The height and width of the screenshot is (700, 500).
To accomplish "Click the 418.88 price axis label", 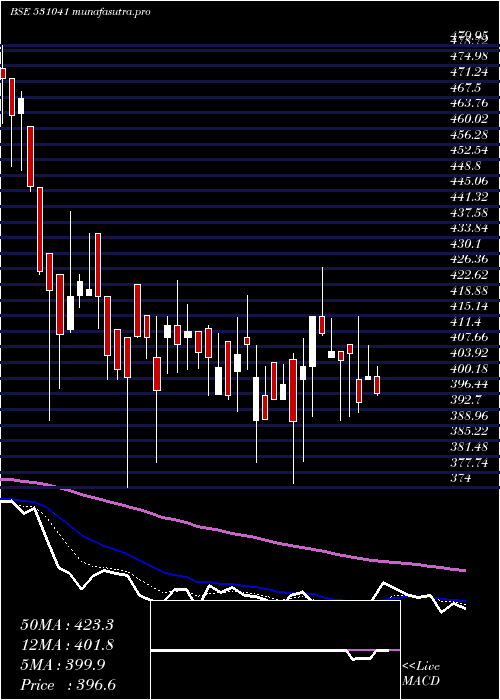I will point(469,290).
